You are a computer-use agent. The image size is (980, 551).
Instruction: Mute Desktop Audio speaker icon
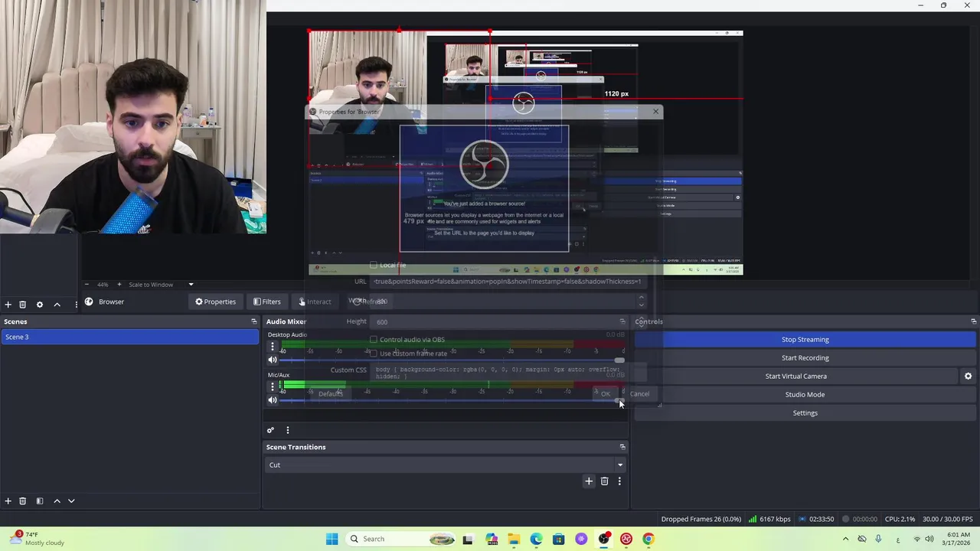tap(272, 360)
